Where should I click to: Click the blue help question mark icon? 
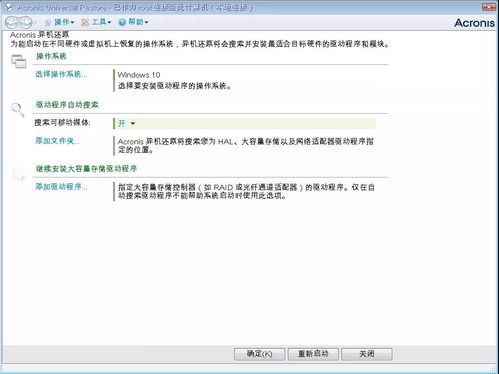coord(122,22)
